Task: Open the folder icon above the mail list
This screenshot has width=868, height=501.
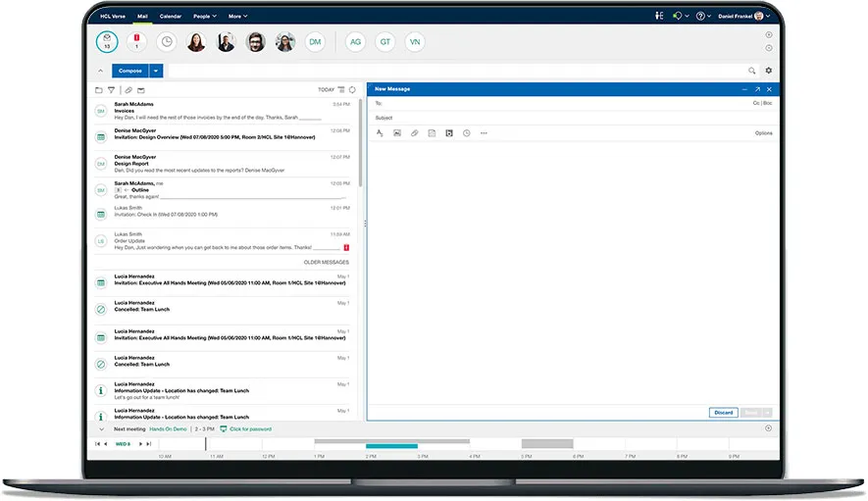Action: click(99, 89)
